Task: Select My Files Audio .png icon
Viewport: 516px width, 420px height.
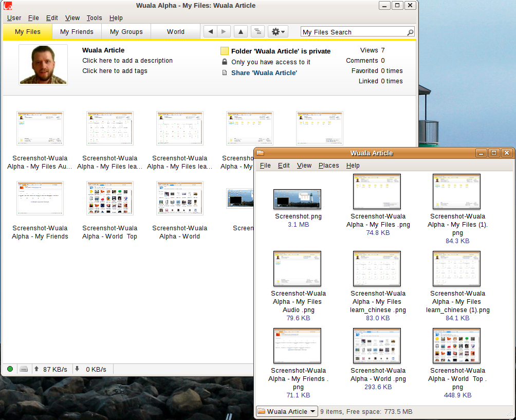Action: coord(297,268)
